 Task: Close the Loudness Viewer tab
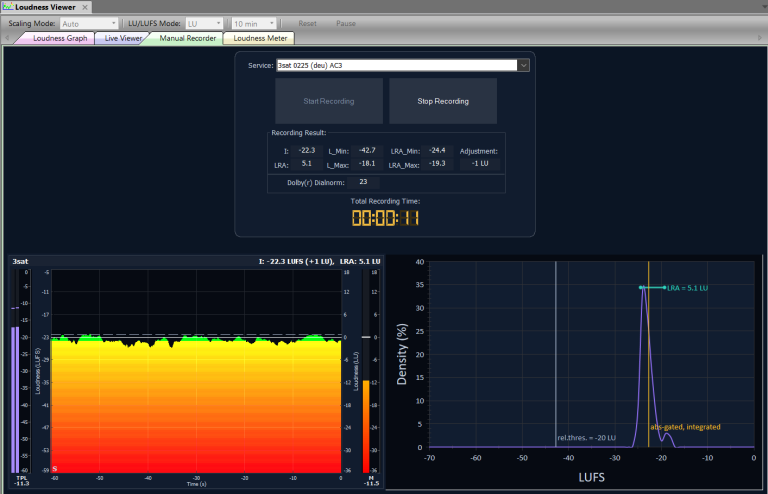pos(85,7)
